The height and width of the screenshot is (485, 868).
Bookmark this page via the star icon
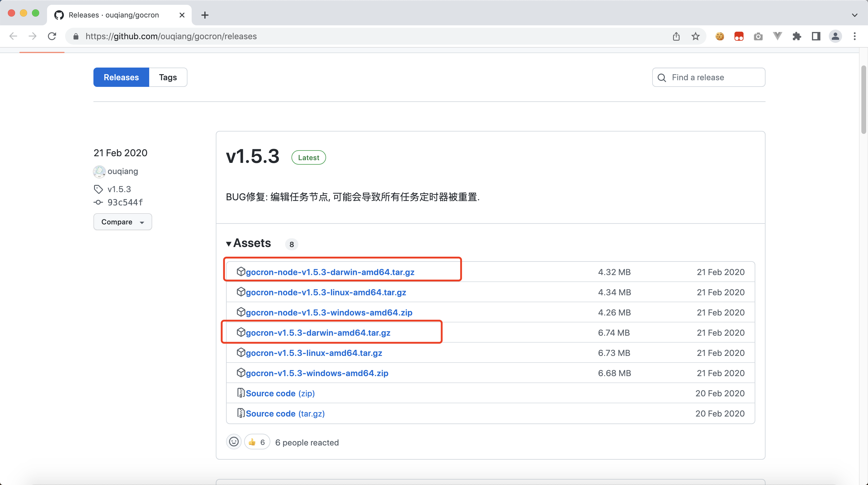[696, 36]
